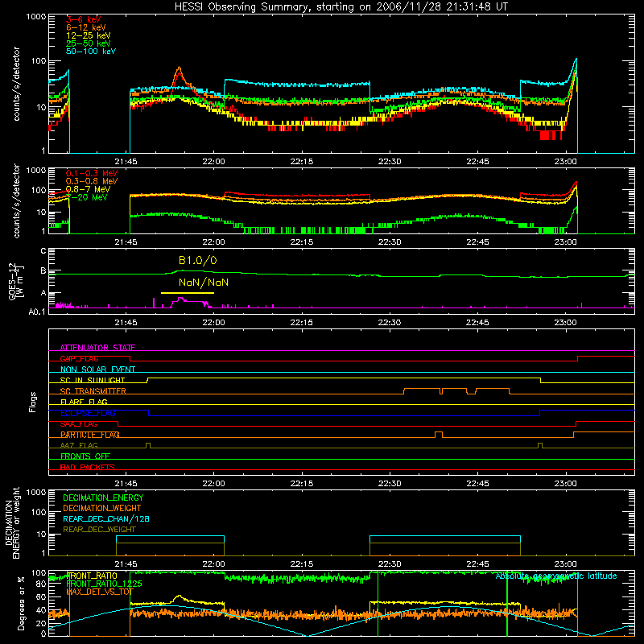Click the BAD_PACKETS flag label
644x644 pixels.
pos(88,467)
